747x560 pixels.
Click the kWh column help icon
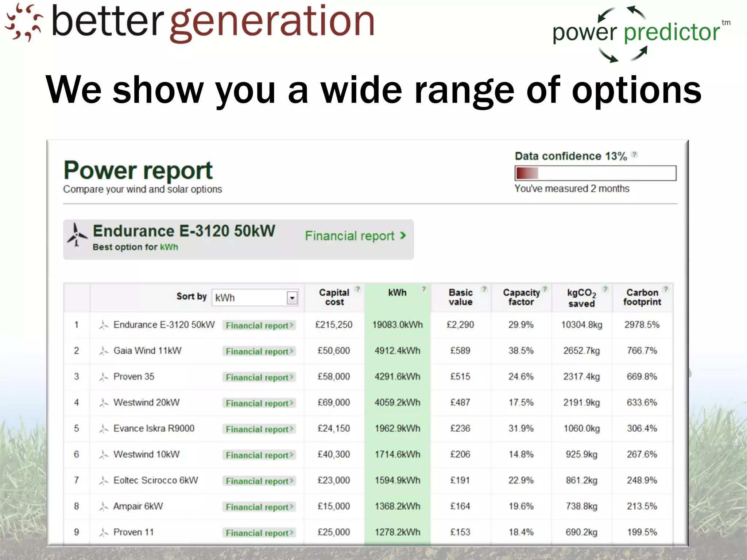[x=424, y=289]
